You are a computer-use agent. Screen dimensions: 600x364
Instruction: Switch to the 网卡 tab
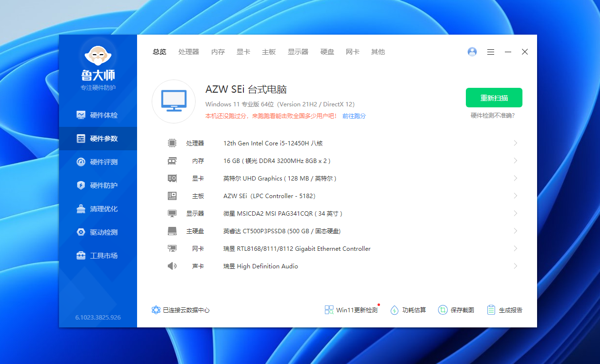[x=353, y=52]
